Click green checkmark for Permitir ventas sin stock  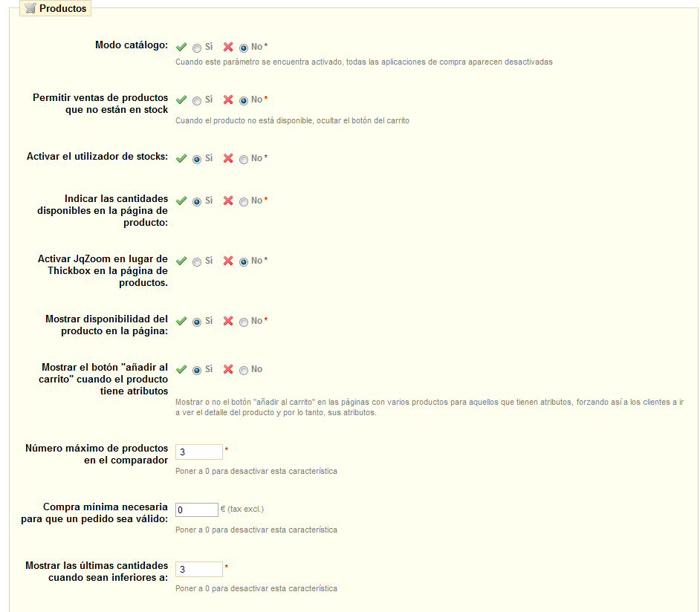click(181, 100)
